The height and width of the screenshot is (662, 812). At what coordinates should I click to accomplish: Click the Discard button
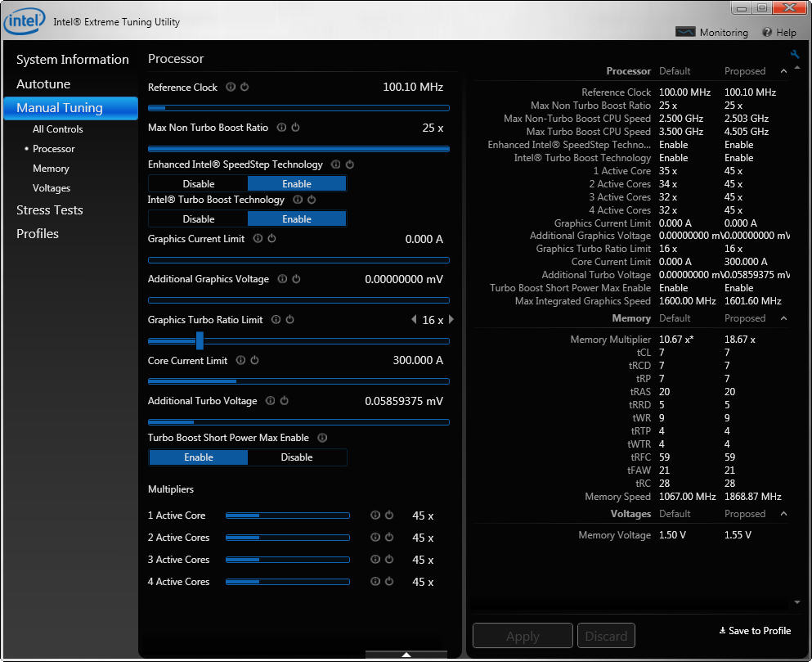pos(606,636)
